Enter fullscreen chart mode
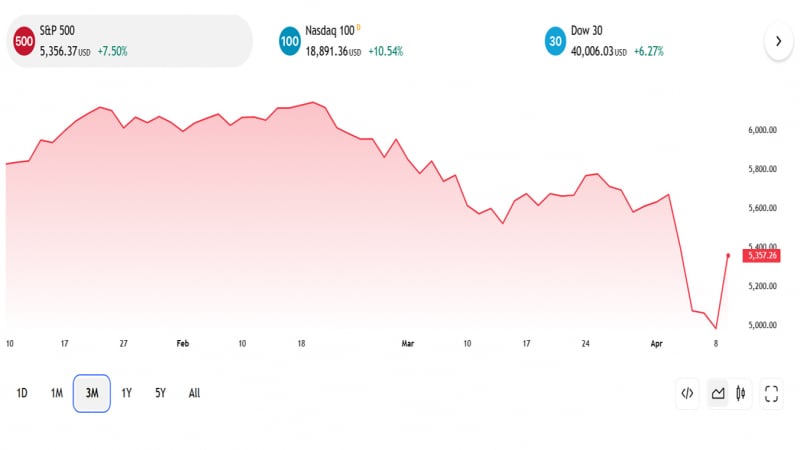The height and width of the screenshot is (450, 800). pyautogui.click(x=771, y=393)
